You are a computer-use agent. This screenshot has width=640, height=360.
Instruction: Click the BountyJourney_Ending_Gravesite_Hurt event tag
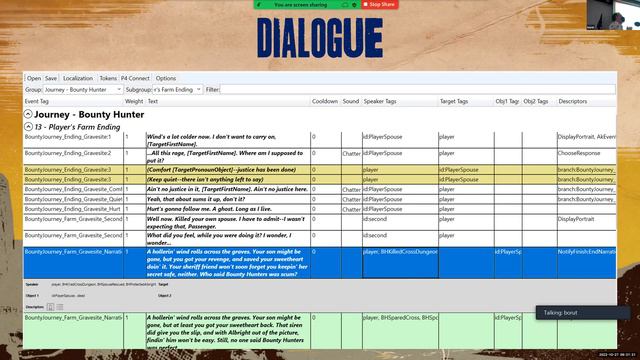coord(73,209)
